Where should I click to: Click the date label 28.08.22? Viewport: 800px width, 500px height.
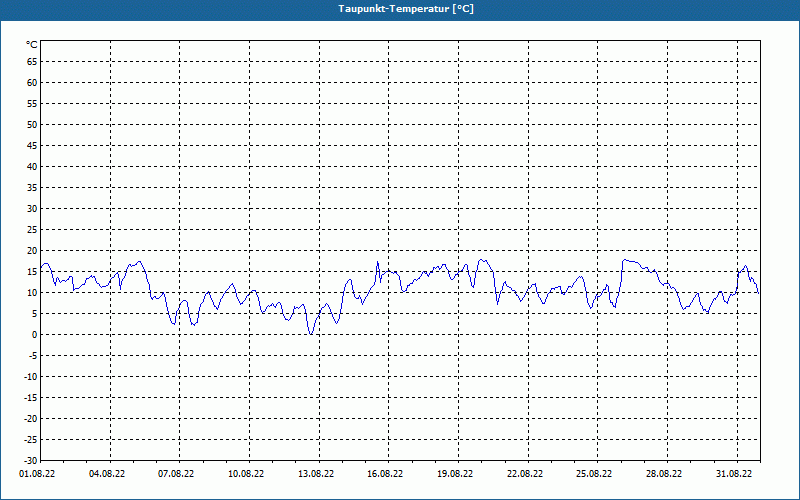[664, 474]
